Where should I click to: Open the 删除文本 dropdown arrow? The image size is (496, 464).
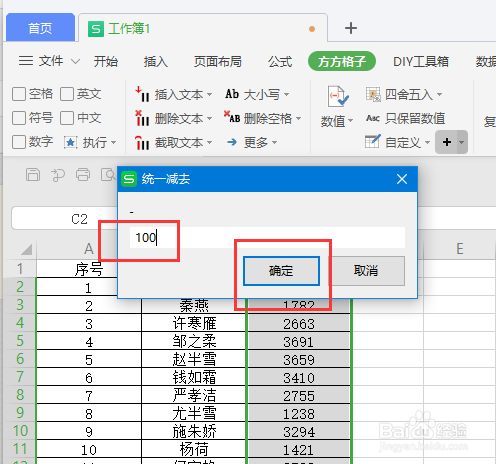pyautogui.click(x=209, y=118)
